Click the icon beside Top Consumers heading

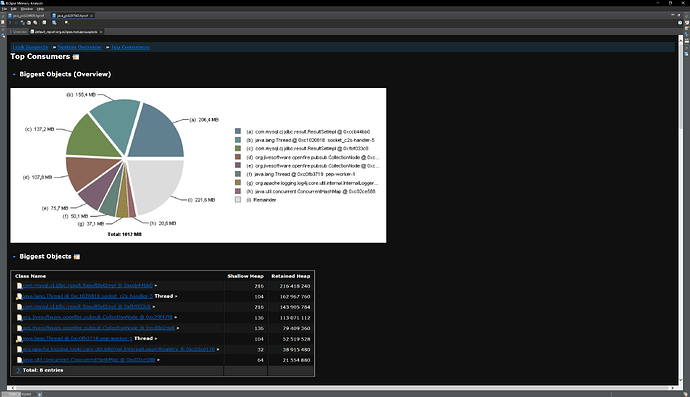(76, 57)
